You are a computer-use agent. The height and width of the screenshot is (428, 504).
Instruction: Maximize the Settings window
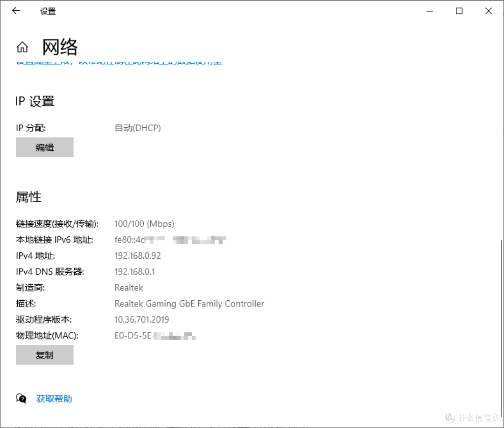coord(459,11)
